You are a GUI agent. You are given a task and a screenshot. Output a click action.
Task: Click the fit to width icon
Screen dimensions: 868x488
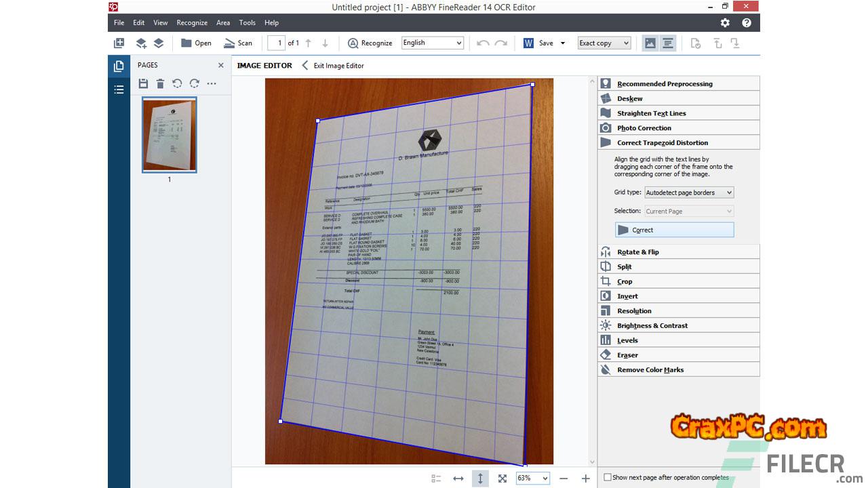(458, 479)
